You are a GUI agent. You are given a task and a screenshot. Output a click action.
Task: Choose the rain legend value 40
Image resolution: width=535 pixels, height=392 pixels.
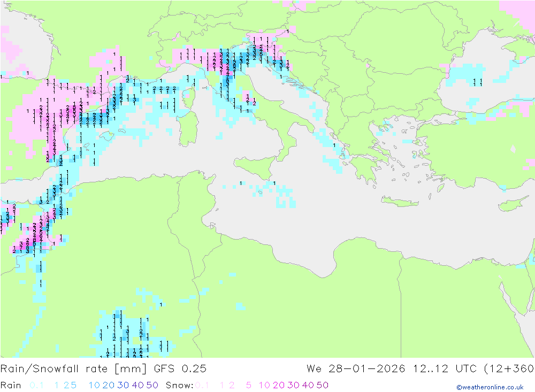click(x=138, y=385)
